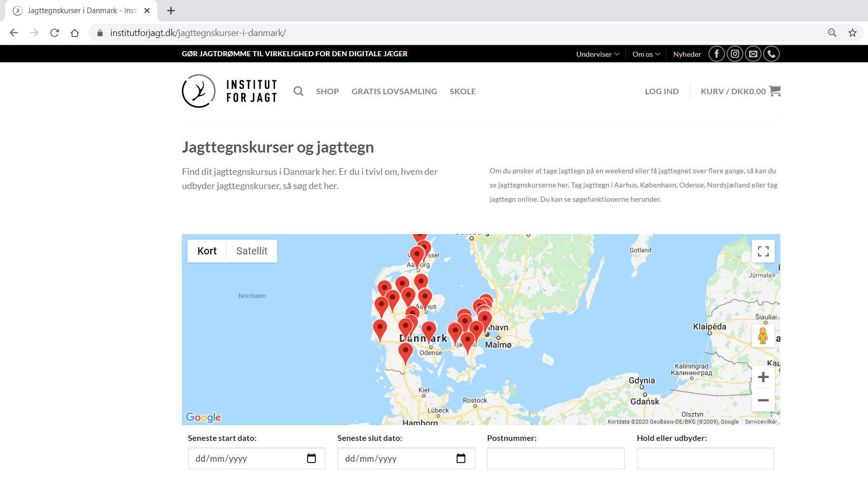
Task: Click the Facebook icon in top bar
Action: (x=716, y=54)
